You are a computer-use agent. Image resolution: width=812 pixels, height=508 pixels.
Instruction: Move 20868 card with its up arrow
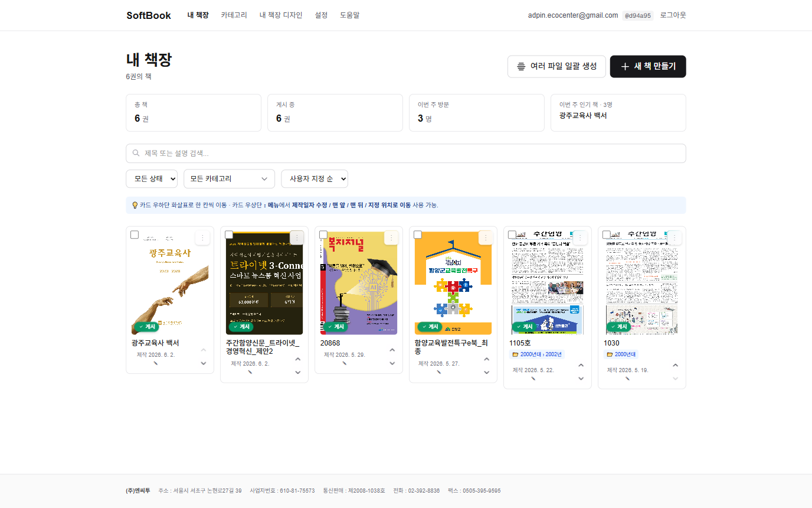[x=392, y=350]
